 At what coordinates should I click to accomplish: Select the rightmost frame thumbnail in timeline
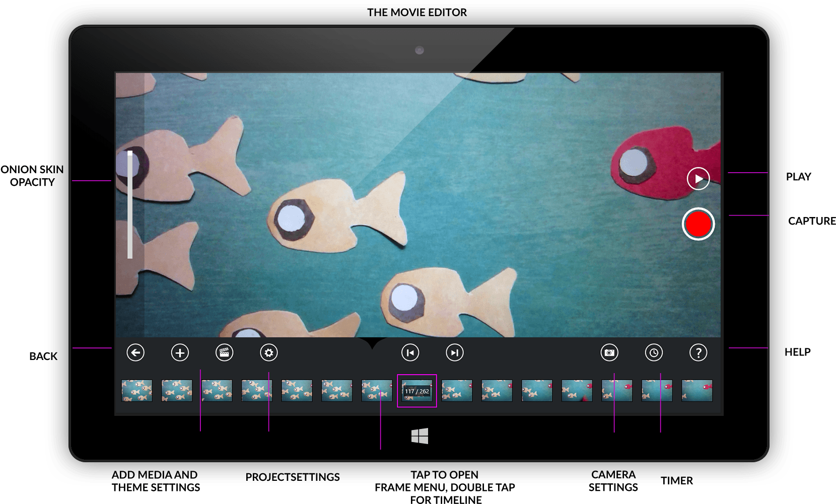(x=697, y=391)
